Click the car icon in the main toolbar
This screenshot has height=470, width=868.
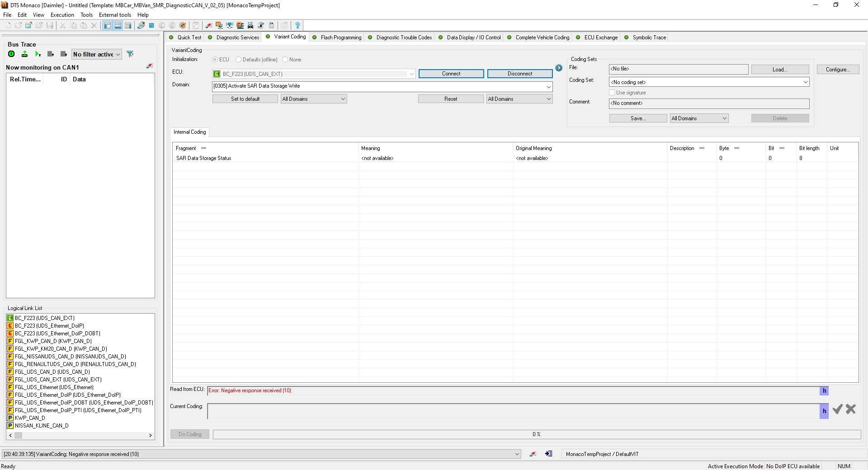(x=250, y=25)
